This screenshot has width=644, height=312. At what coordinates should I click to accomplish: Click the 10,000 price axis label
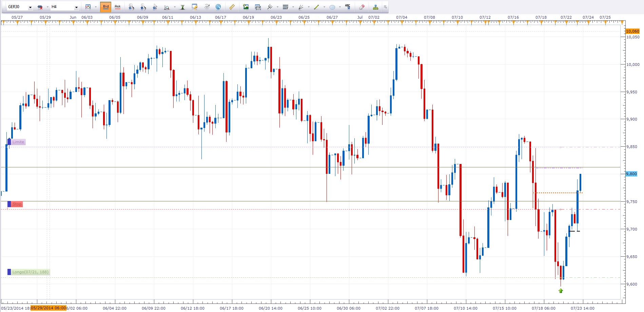633,65
